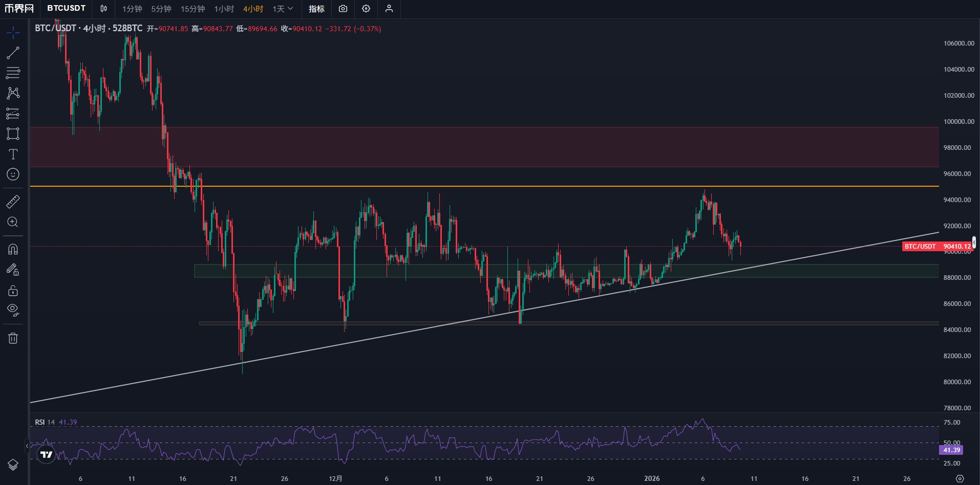The height and width of the screenshot is (485, 980).
Task: Toggle the magnet snap mode
Action: (13, 249)
